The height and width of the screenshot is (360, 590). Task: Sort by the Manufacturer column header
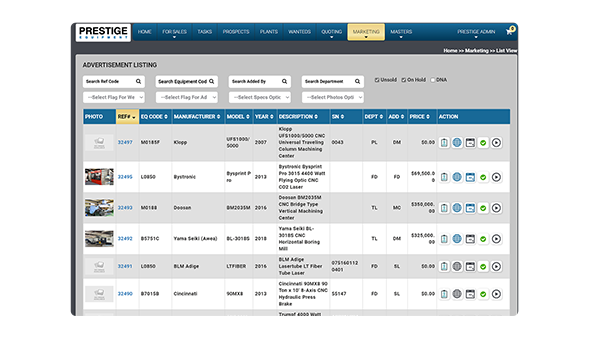pyautogui.click(x=197, y=117)
